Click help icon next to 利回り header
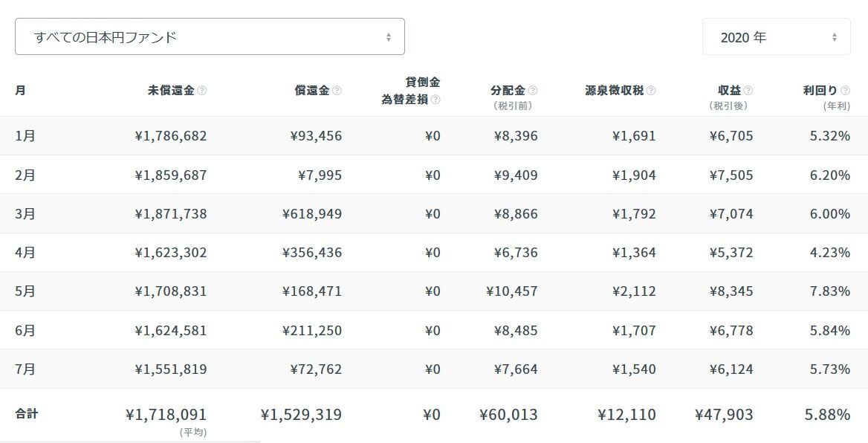 (845, 90)
